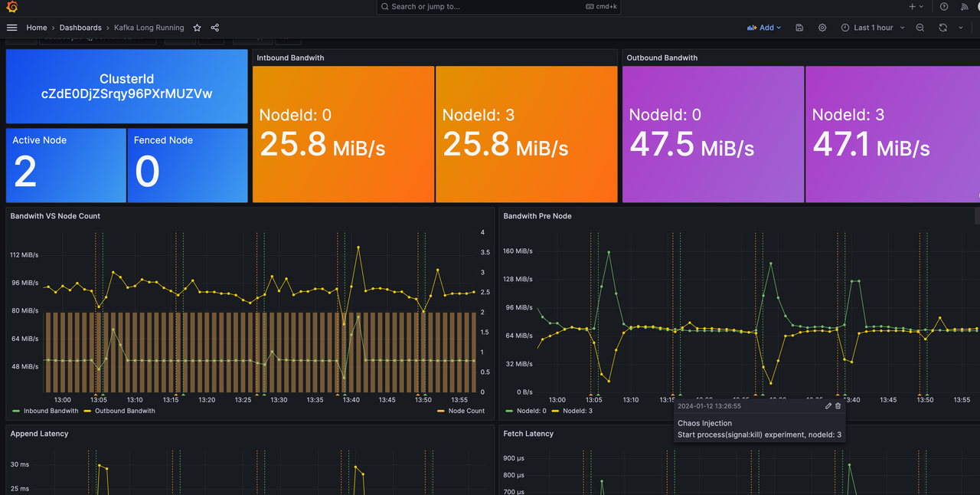The width and height of the screenshot is (980, 495).
Task: Refresh the dashboard
Action: tap(942, 28)
